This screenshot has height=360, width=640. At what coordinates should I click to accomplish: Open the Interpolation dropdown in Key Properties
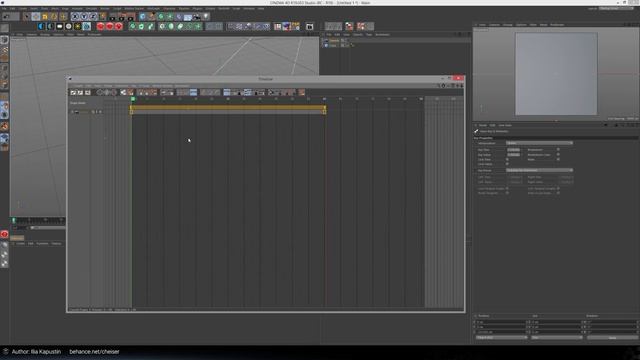click(539, 143)
